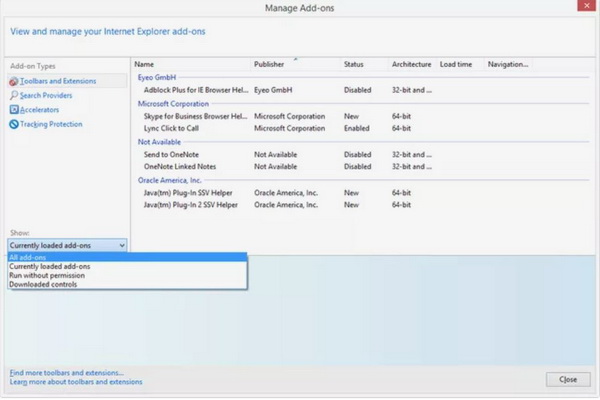Click Eyeo GmbH publisher cell for Adblock Plus
This screenshot has width=600, height=400.
pos(273,90)
